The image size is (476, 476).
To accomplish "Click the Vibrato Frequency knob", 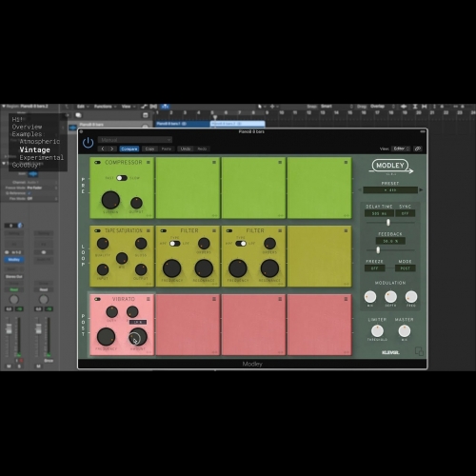I will [x=106, y=337].
